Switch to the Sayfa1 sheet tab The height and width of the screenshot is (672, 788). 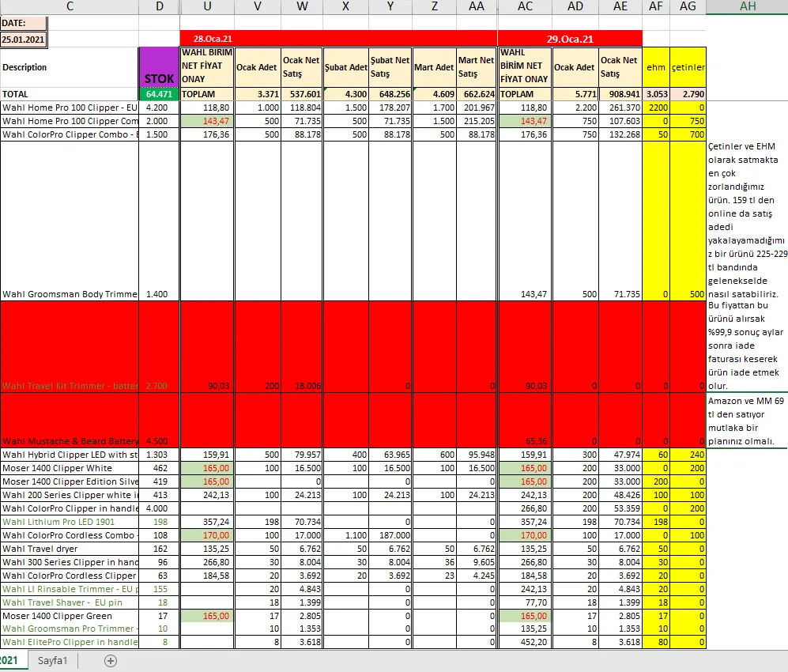click(x=52, y=660)
